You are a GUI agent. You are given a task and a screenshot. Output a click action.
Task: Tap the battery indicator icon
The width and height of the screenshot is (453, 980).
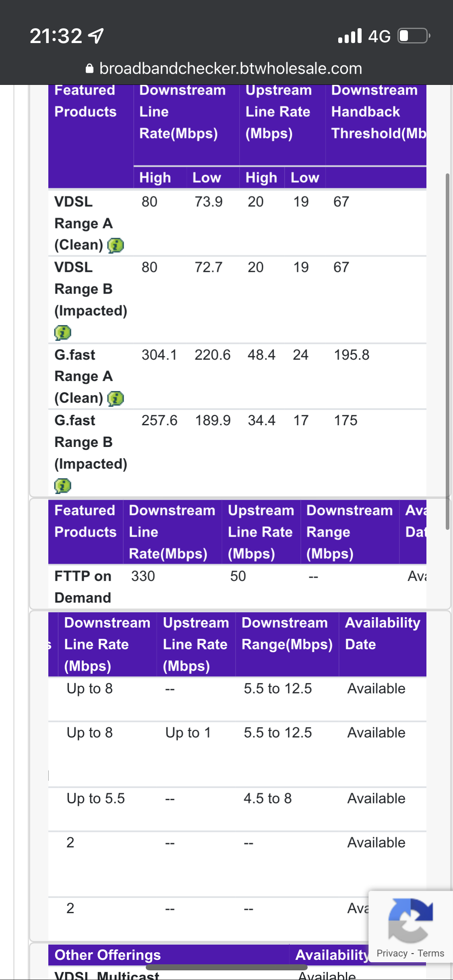(414, 36)
